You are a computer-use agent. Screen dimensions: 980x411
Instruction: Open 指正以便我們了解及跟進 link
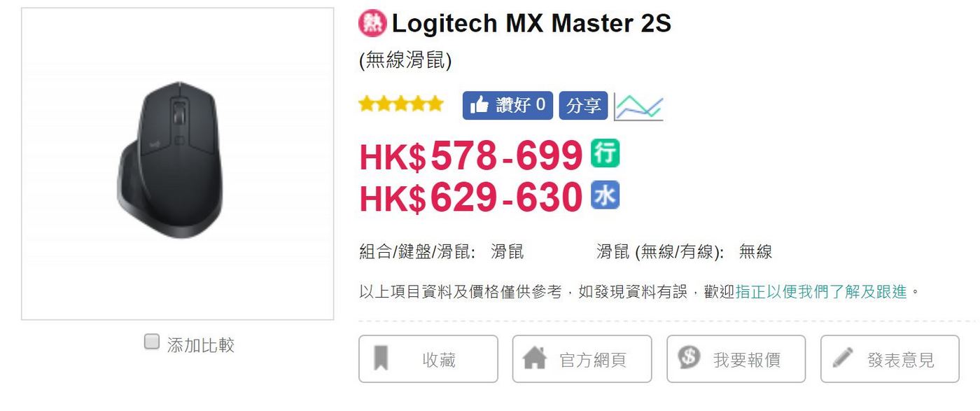point(821,292)
